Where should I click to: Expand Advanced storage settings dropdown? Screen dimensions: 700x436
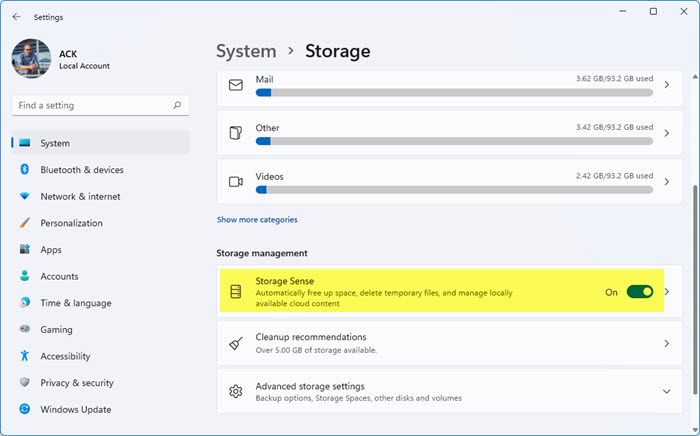(x=667, y=391)
